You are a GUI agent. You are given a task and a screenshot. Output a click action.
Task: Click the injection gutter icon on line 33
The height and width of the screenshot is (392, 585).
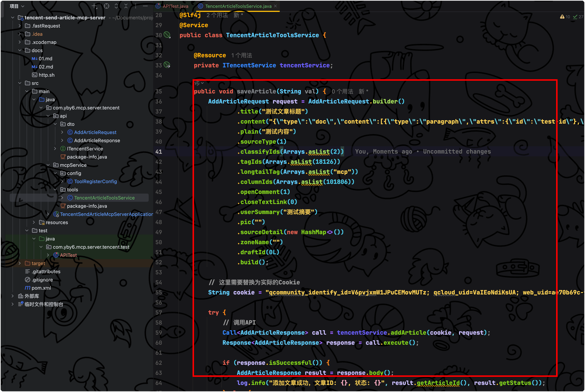click(167, 65)
